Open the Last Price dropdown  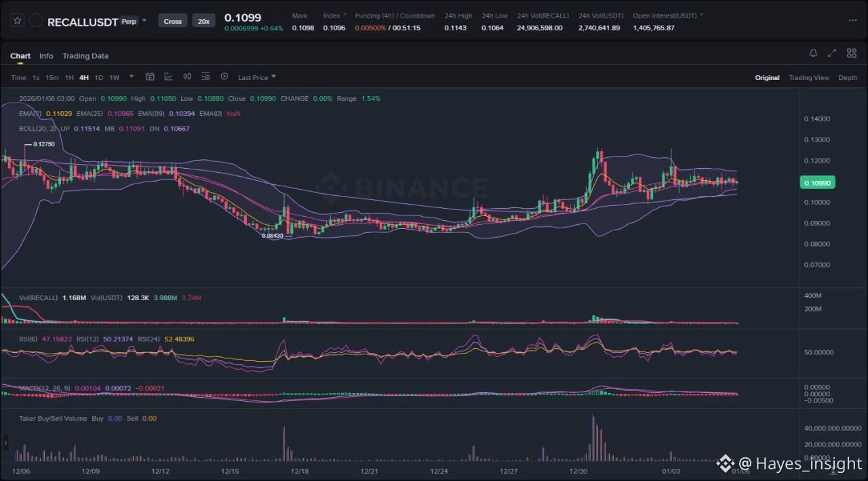click(256, 77)
